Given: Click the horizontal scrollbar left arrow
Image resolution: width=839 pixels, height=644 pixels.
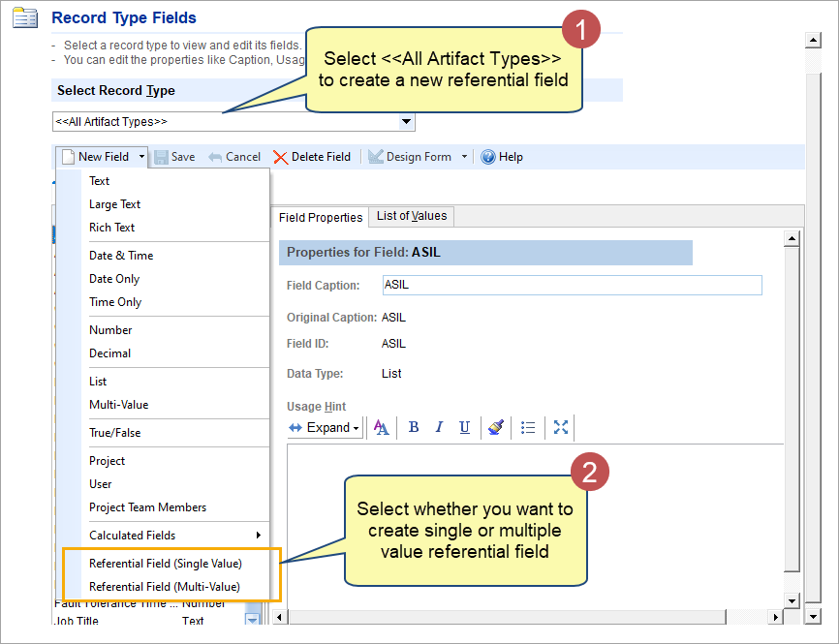Looking at the screenshot, I should tap(280, 617).
